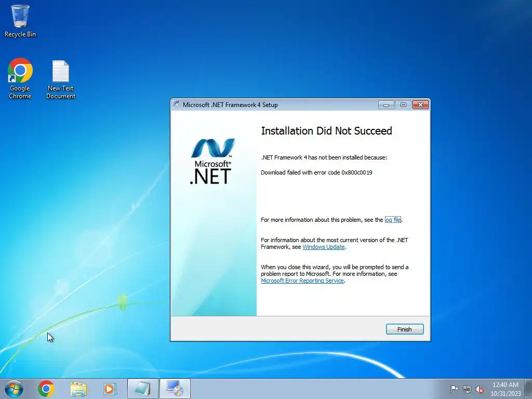Click the setup icon in the title bar
The width and height of the screenshot is (532, 399).
pyautogui.click(x=177, y=104)
